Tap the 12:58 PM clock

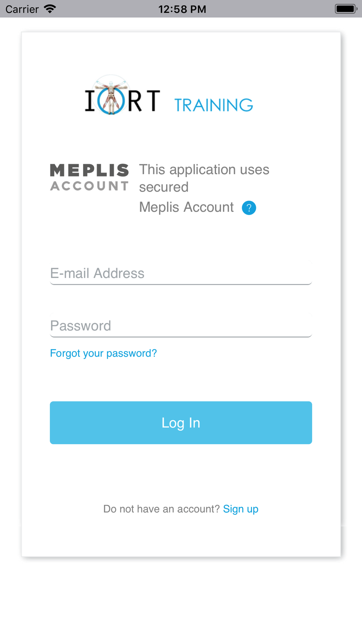[182, 9]
